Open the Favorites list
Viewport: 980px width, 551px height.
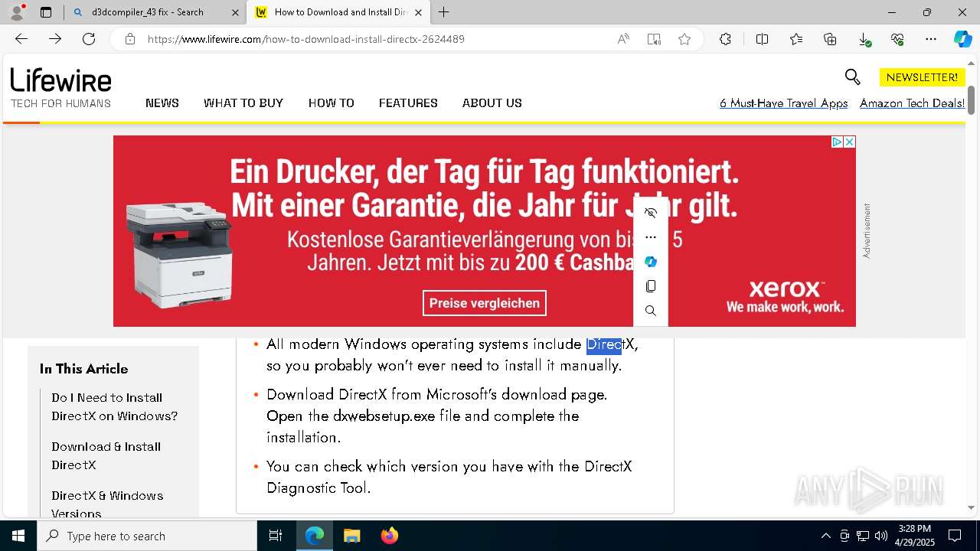[x=796, y=39]
